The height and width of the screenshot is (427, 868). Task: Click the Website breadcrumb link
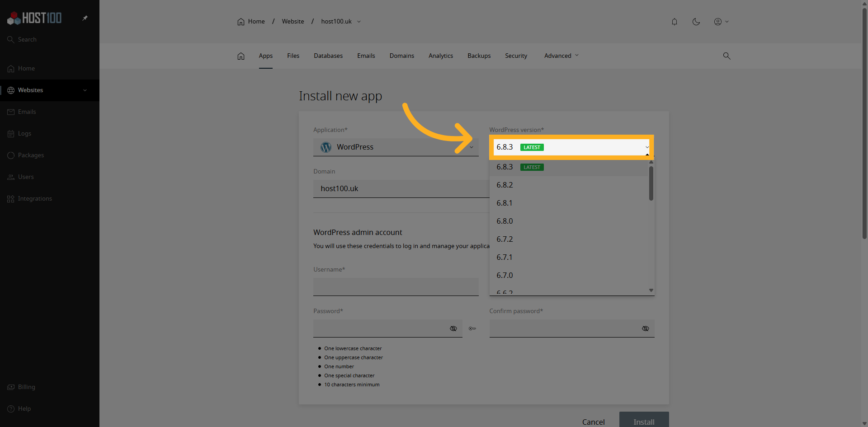tap(293, 21)
